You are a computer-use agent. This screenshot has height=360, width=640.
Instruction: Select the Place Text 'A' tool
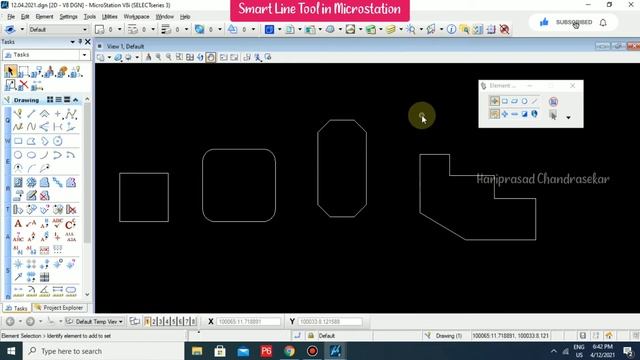[18, 223]
